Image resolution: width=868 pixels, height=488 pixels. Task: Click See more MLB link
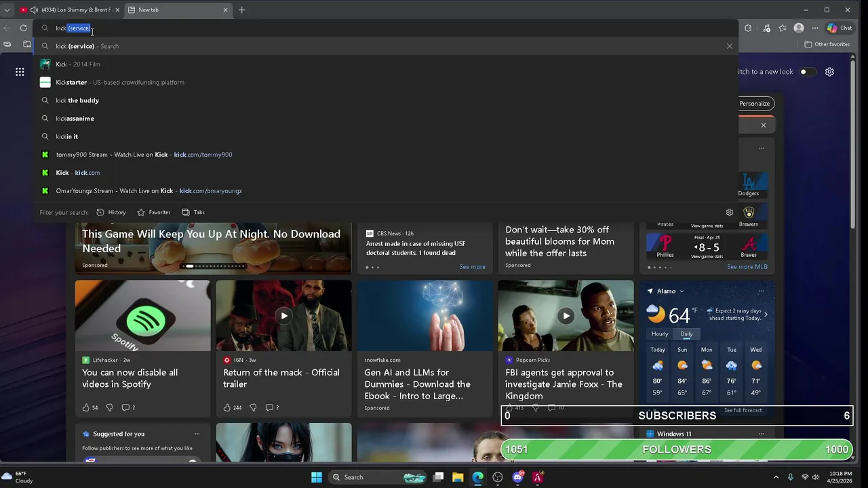pos(747,267)
